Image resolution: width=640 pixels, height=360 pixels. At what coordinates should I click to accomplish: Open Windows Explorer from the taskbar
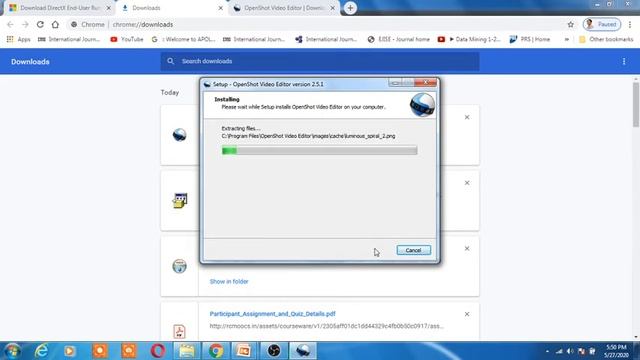pyautogui.click(x=187, y=351)
